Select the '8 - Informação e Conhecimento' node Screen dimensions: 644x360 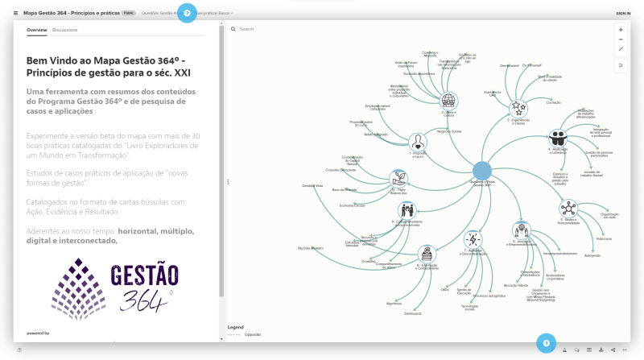coord(427,254)
